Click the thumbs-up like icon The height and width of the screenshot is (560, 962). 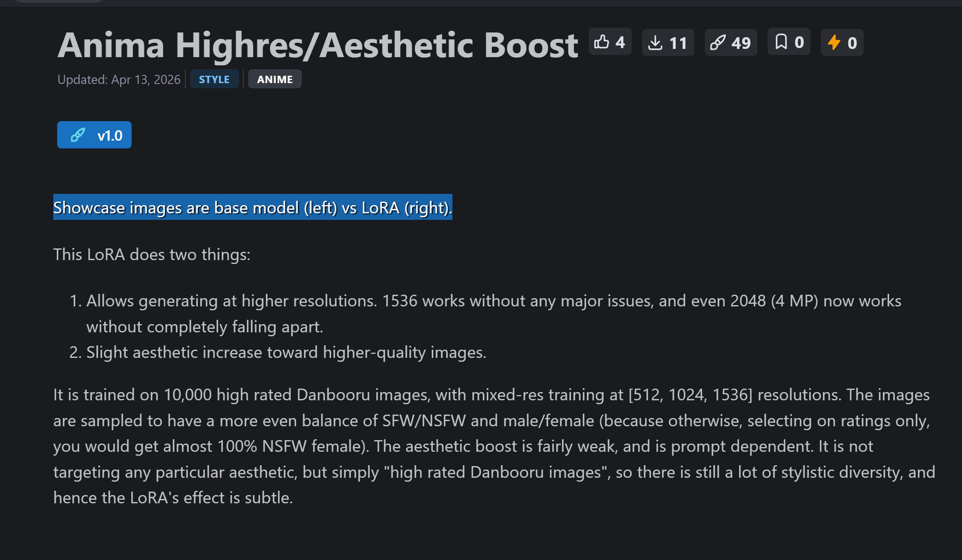[x=601, y=42]
